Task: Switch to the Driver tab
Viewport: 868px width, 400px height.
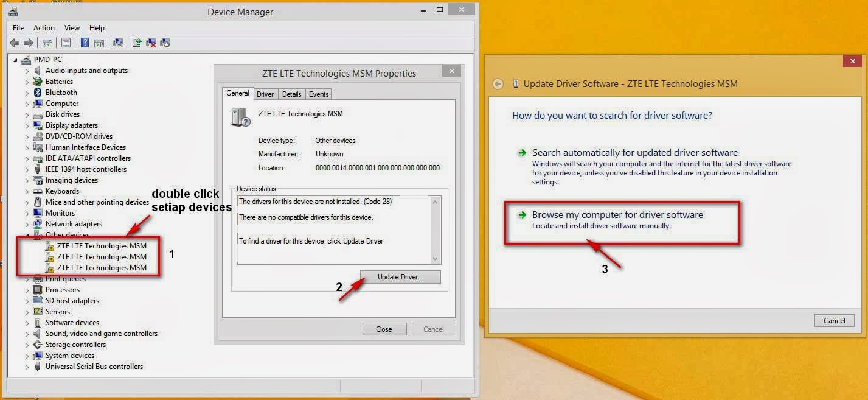Action: pyautogui.click(x=265, y=94)
